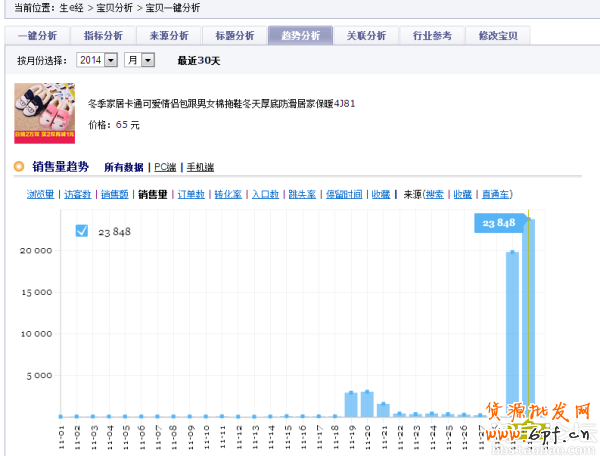
Task: Open the 来源分析 tab
Action: (169, 36)
